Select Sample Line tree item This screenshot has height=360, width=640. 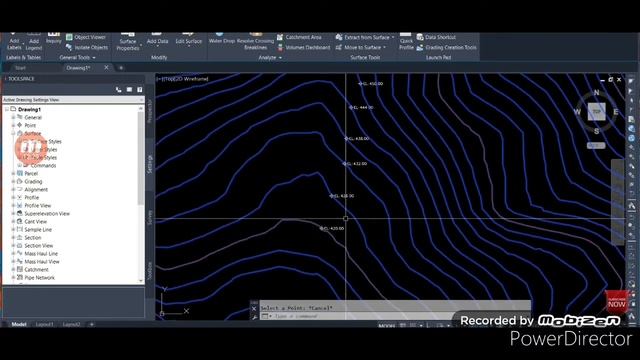38,230
